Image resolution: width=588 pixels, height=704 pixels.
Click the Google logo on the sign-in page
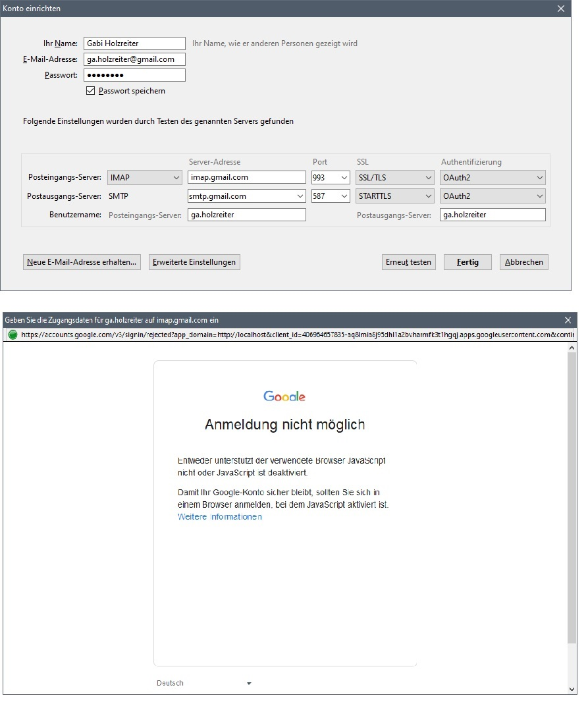point(284,396)
